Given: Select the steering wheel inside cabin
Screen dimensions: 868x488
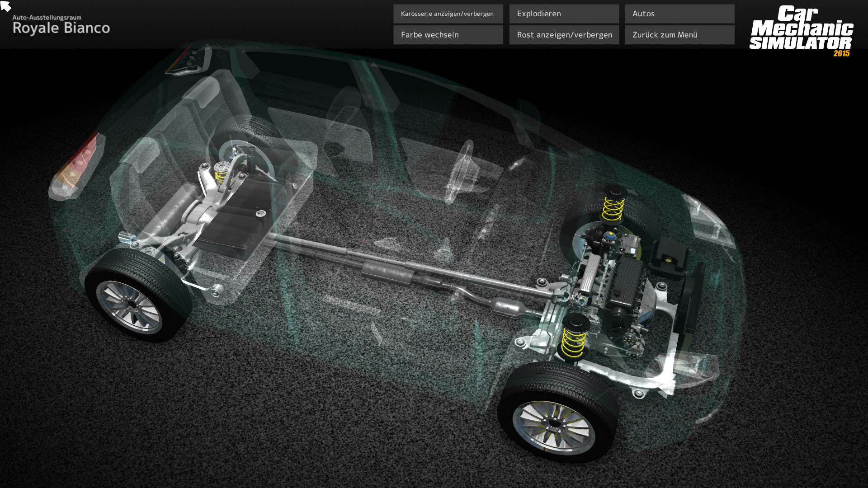Looking at the screenshot, I should point(460,172).
